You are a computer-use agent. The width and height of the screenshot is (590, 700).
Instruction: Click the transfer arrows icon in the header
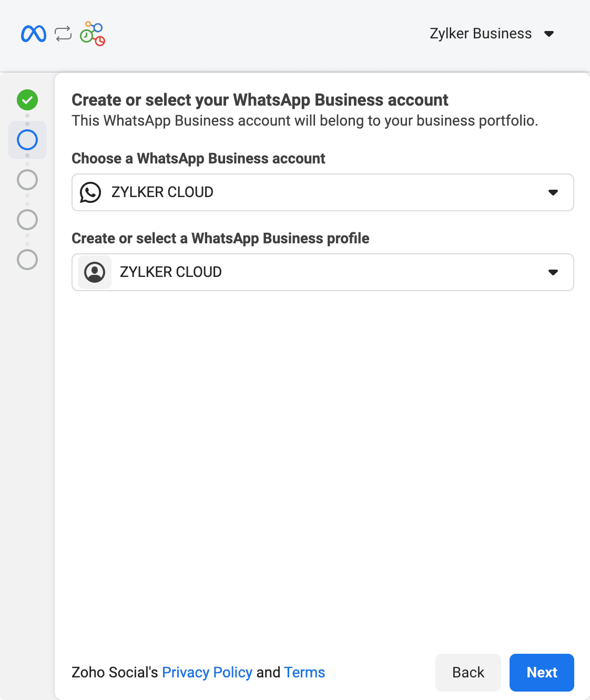[x=63, y=34]
